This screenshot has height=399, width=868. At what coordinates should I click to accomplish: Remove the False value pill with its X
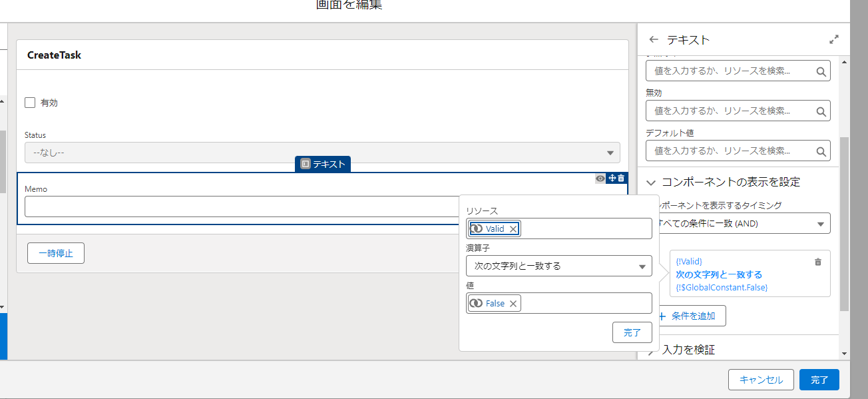(x=513, y=303)
